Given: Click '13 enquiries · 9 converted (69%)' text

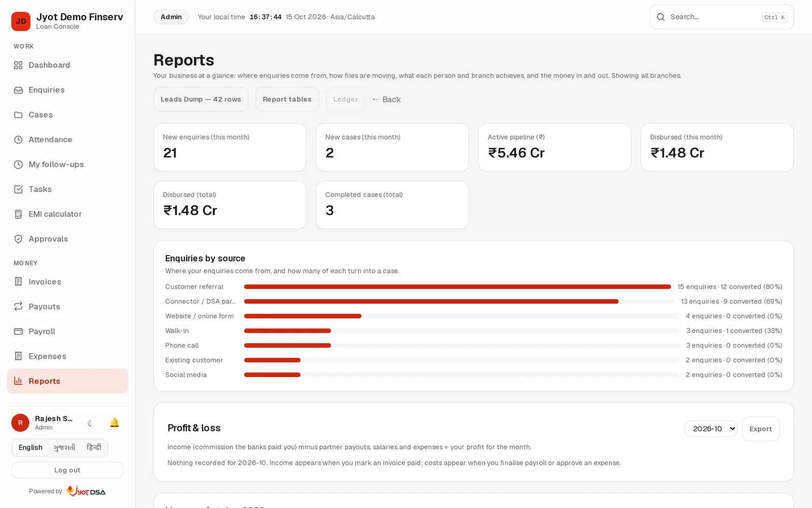Looking at the screenshot, I should coord(731,302).
